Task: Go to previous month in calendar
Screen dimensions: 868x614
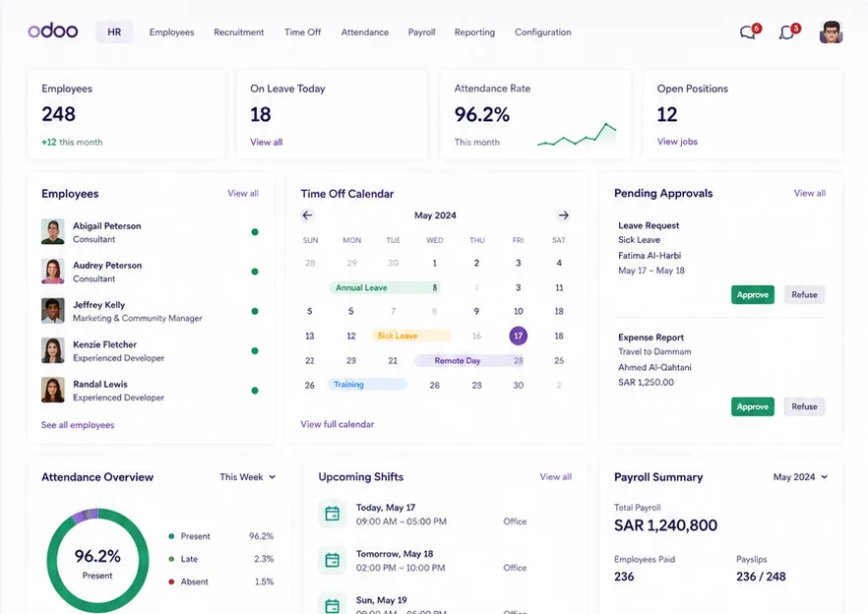Action: [x=307, y=215]
